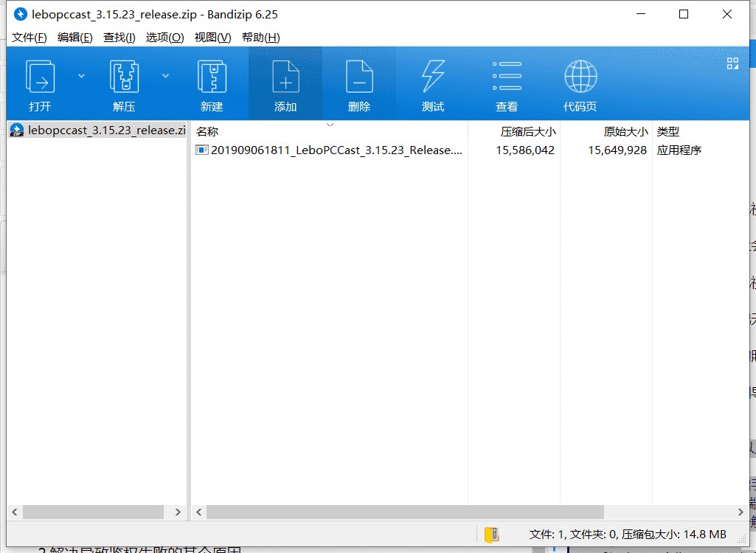Select lebopccast_3.15.23_release.zip in the tree
Viewport: 756px width, 553px height.
(x=106, y=131)
